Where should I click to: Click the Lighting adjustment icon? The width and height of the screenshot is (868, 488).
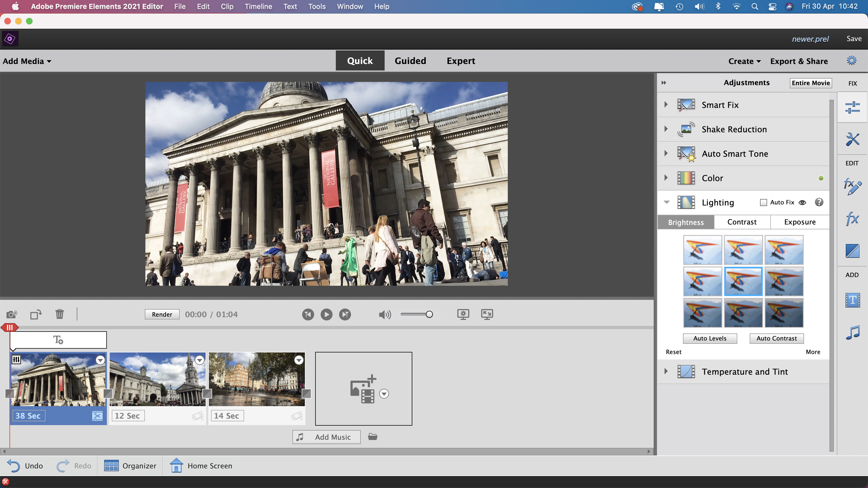[x=686, y=202]
